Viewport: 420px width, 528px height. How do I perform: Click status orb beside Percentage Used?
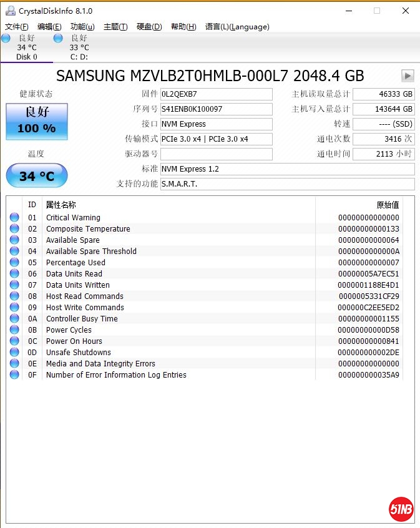[14, 263]
